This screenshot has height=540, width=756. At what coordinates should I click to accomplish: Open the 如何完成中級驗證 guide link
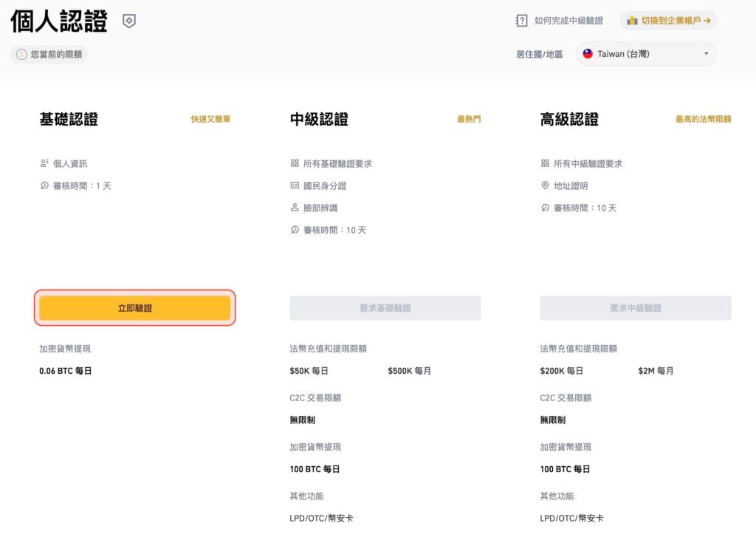point(568,21)
